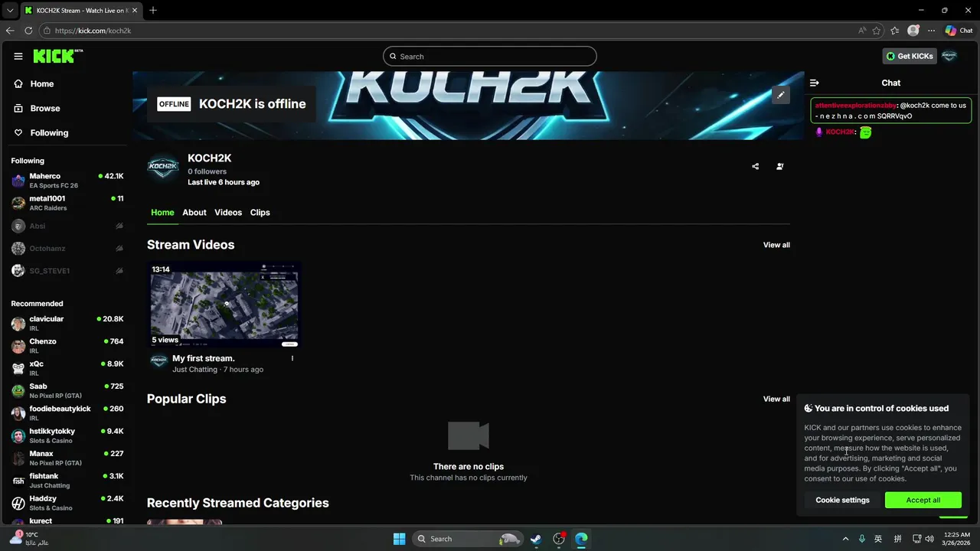Open the profile avatar menu top right

point(949,56)
